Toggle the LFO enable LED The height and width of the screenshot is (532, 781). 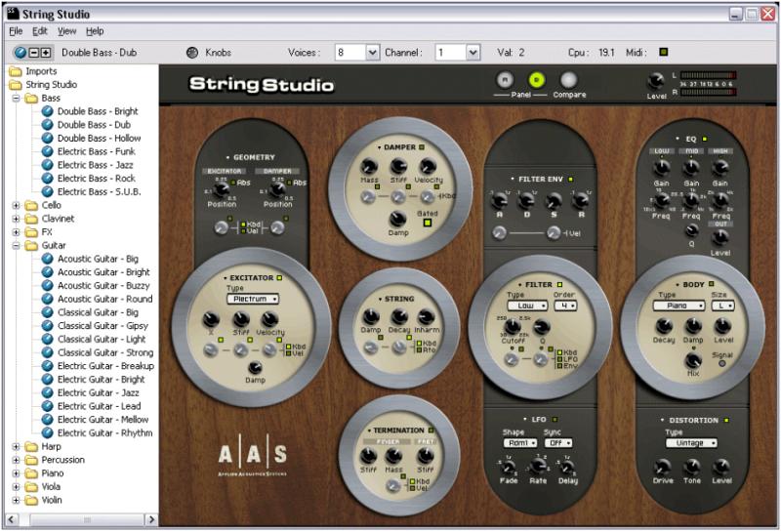555,420
